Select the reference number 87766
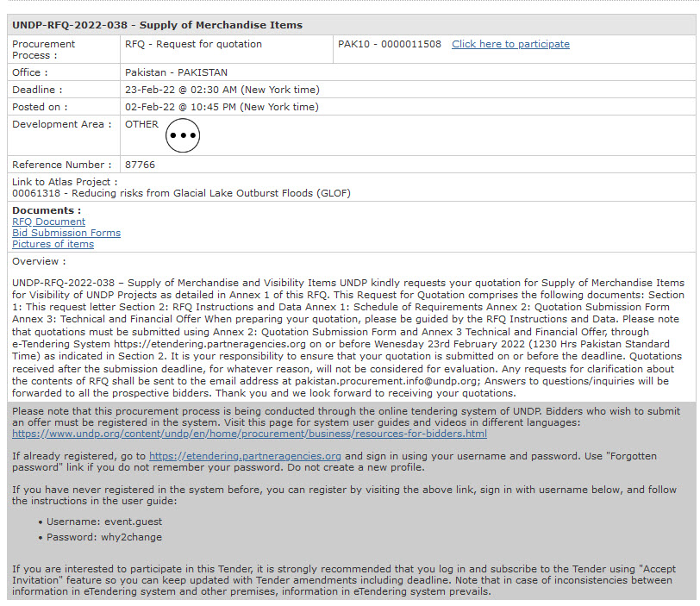 [x=140, y=165]
